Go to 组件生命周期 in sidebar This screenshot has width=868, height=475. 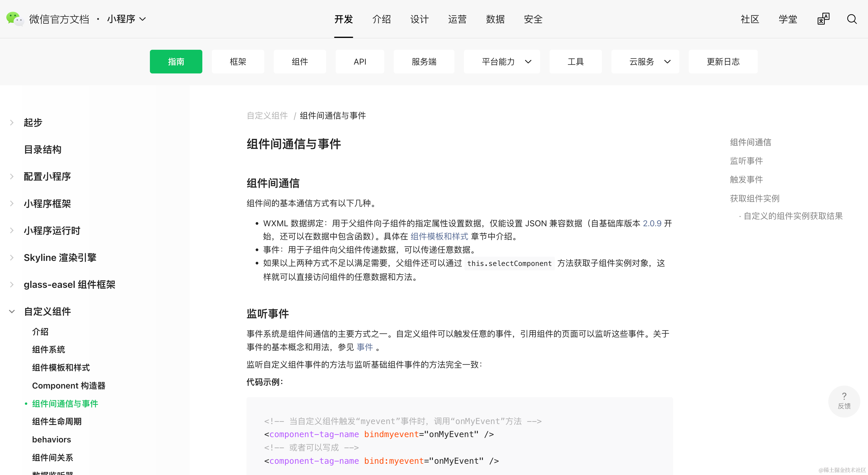pyautogui.click(x=57, y=421)
